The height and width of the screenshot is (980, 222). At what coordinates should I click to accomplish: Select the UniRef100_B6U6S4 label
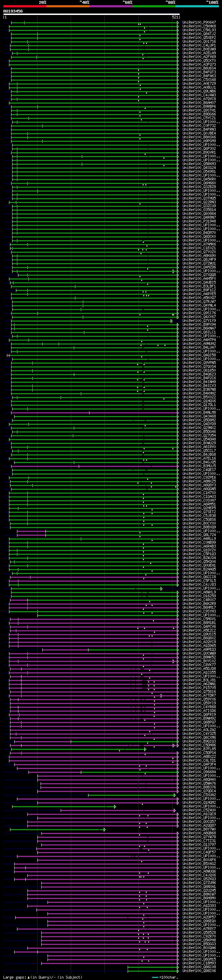pos(199,68)
